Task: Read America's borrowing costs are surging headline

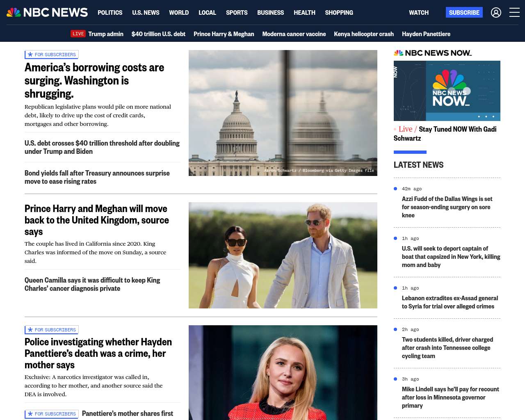Action: [94, 80]
